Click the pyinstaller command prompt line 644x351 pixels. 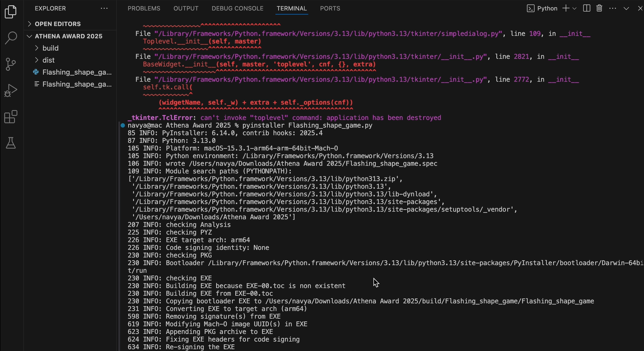[250, 125]
